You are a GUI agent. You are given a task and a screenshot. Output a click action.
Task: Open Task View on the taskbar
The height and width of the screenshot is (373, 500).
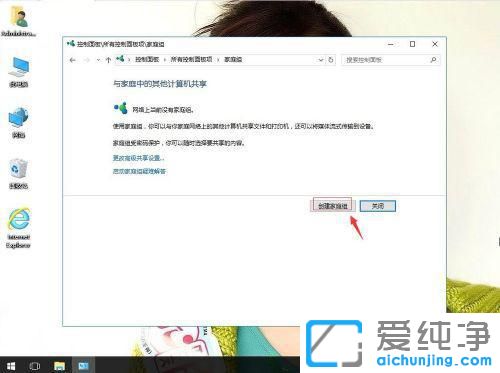pyautogui.click(x=34, y=366)
